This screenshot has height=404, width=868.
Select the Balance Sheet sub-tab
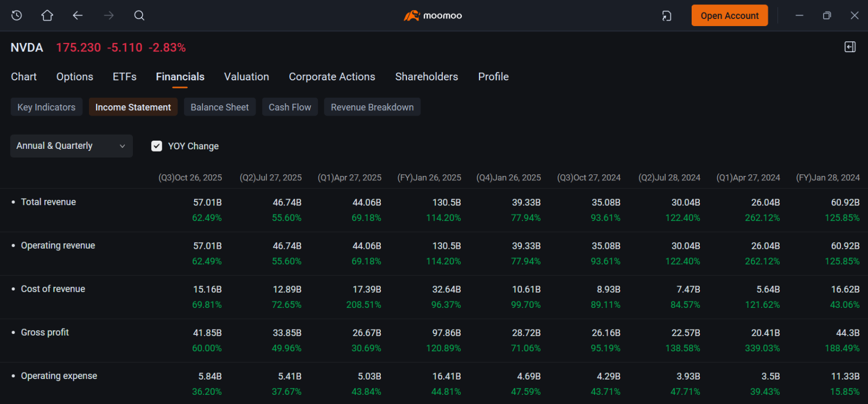point(220,107)
